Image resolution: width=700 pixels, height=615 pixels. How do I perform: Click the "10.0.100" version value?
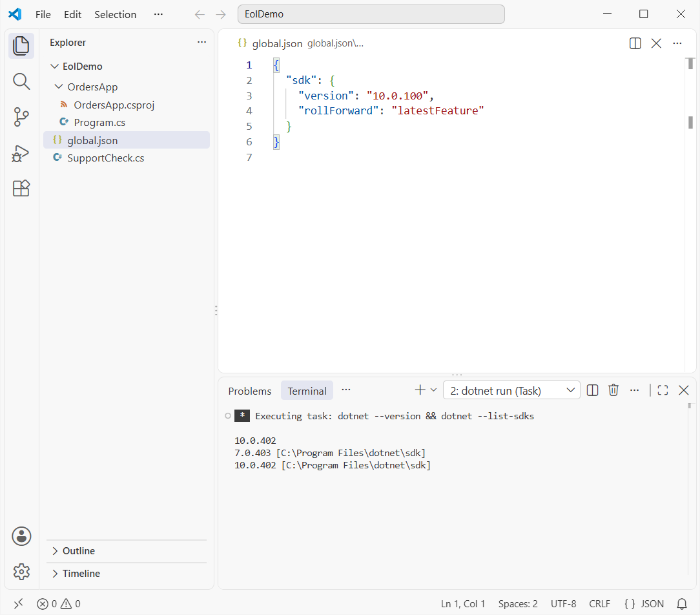[x=397, y=96]
